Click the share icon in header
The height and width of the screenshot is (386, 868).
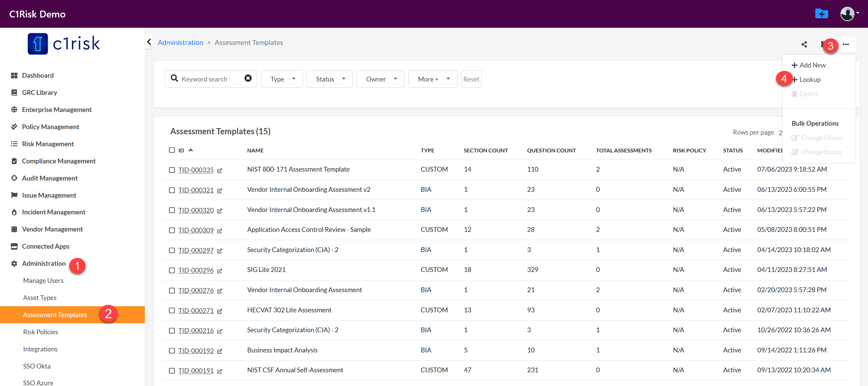point(804,44)
